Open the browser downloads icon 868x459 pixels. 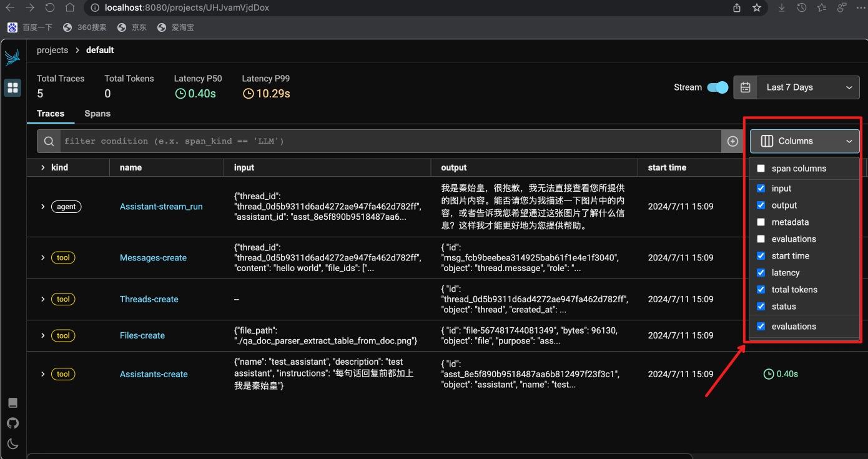782,8
